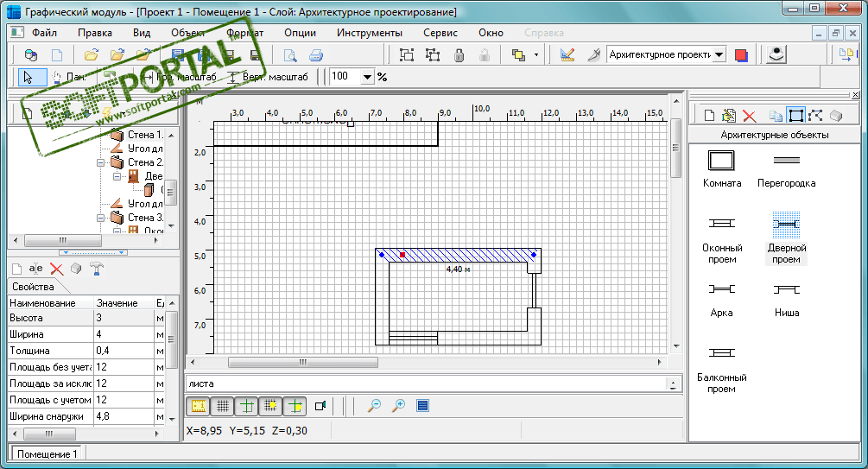This screenshot has height=469, width=868.
Task: Toggle the snap to guides button
Action: (x=295, y=406)
